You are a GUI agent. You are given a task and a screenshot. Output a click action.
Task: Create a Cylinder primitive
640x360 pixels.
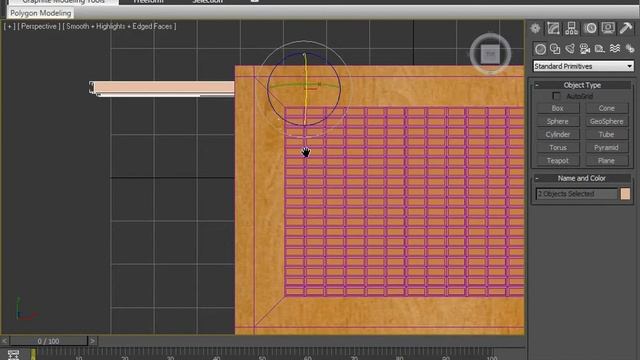tap(558, 134)
